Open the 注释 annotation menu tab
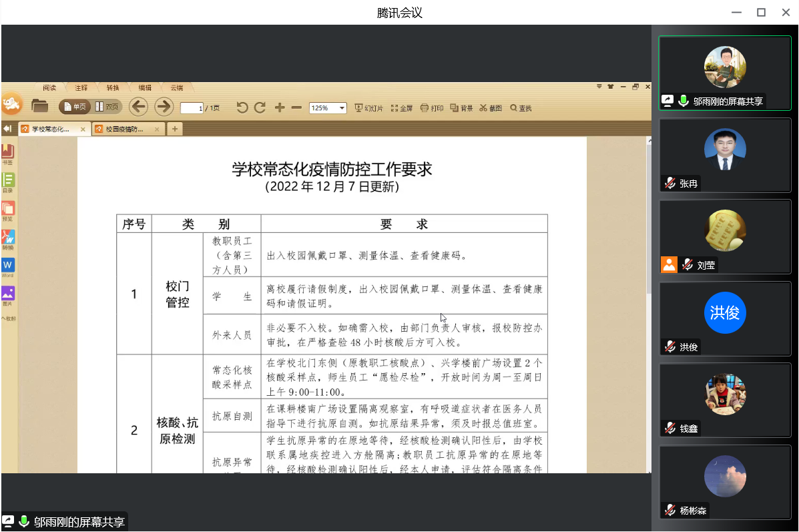This screenshot has height=532, width=799. (81, 87)
